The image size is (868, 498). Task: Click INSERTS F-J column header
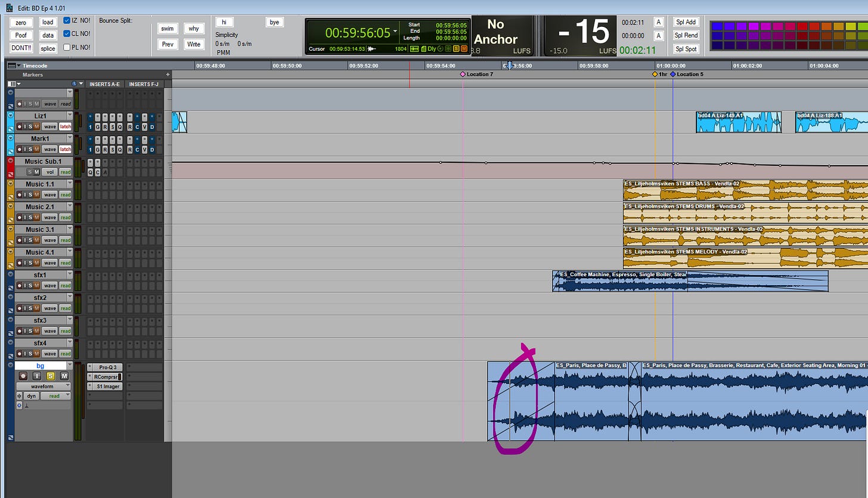(144, 84)
